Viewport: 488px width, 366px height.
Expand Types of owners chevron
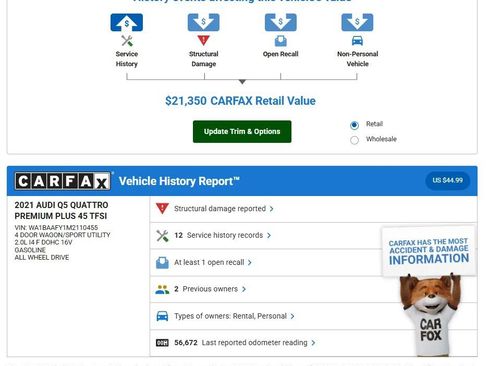292,316
